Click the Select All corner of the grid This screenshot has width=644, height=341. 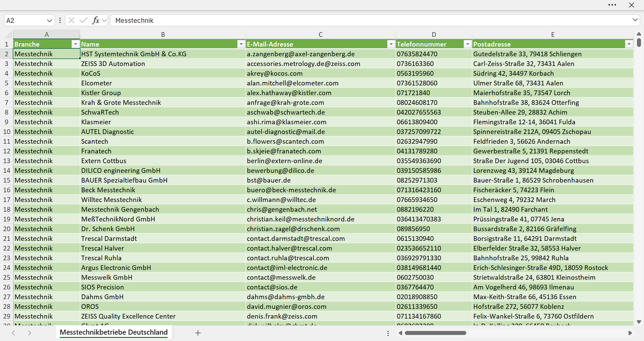pos(8,34)
